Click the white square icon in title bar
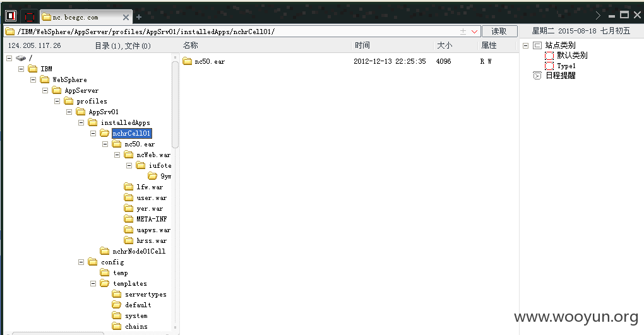 point(11,16)
